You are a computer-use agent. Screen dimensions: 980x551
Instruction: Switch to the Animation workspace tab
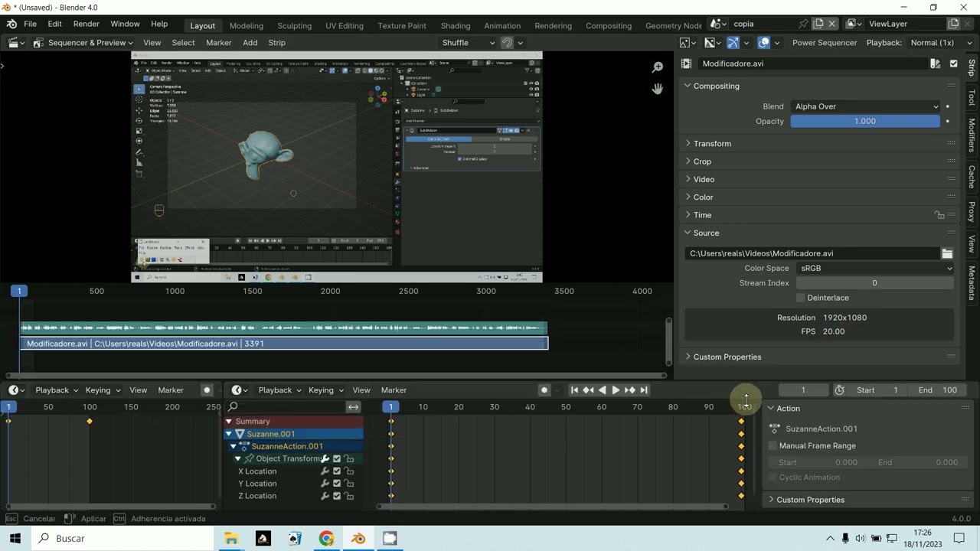(502, 25)
